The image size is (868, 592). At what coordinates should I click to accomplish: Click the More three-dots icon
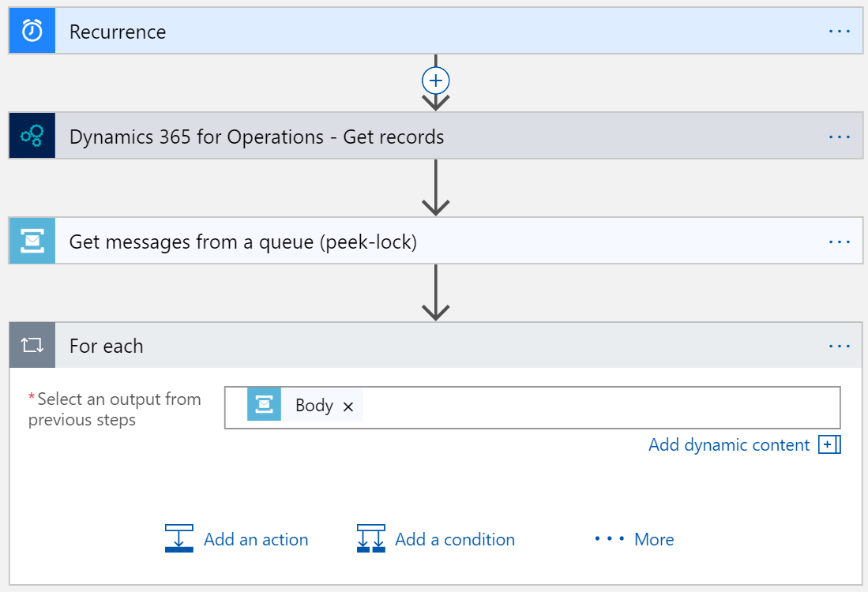pyautogui.click(x=610, y=538)
